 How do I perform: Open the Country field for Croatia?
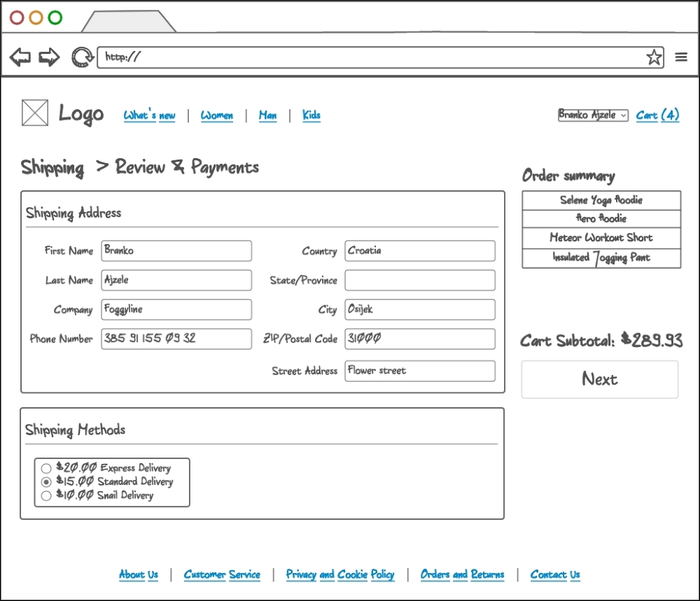pyautogui.click(x=419, y=250)
